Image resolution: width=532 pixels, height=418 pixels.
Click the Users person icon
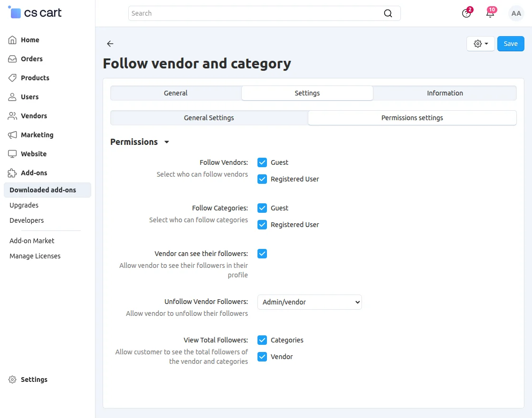coord(12,97)
